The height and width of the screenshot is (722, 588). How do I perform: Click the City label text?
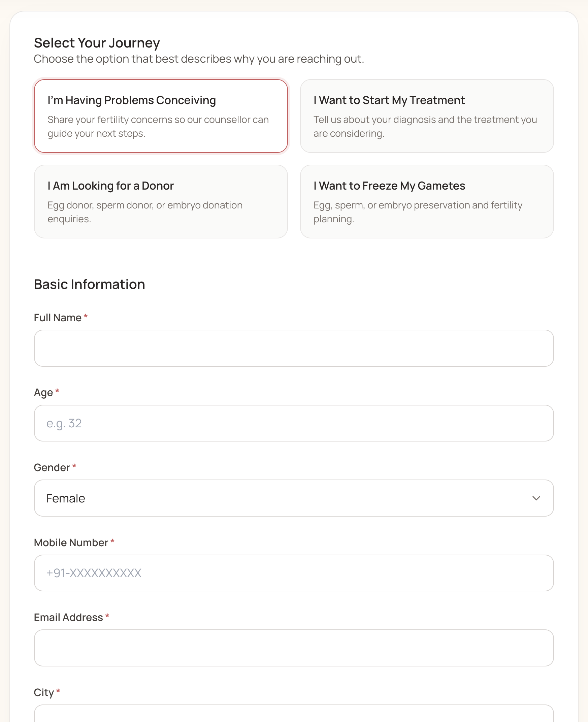(x=44, y=693)
